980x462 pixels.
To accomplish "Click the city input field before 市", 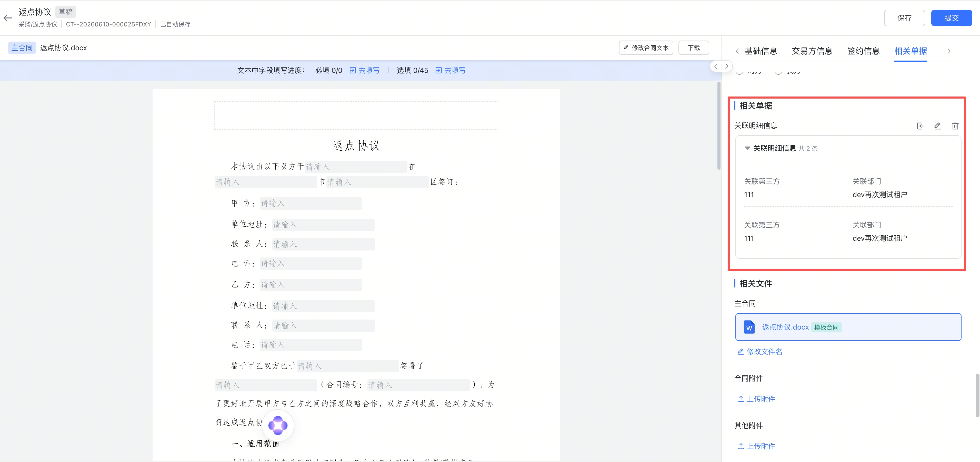I will tap(266, 182).
